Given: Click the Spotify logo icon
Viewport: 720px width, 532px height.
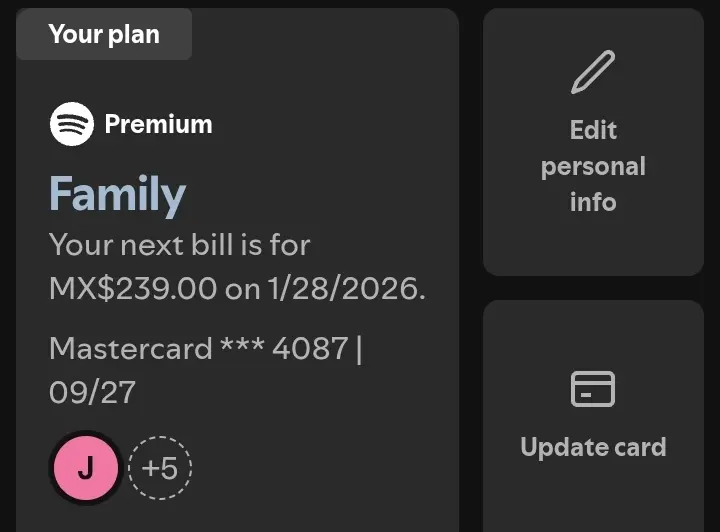Looking at the screenshot, I should pyautogui.click(x=72, y=124).
